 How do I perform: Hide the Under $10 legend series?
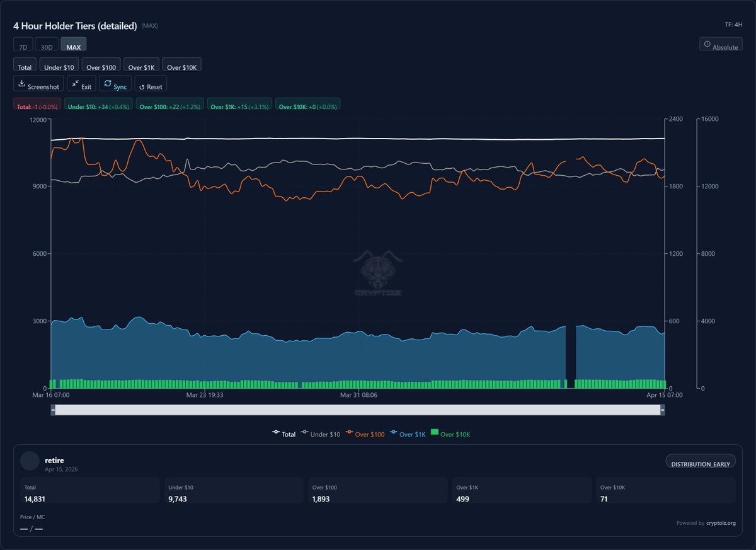pyautogui.click(x=321, y=434)
